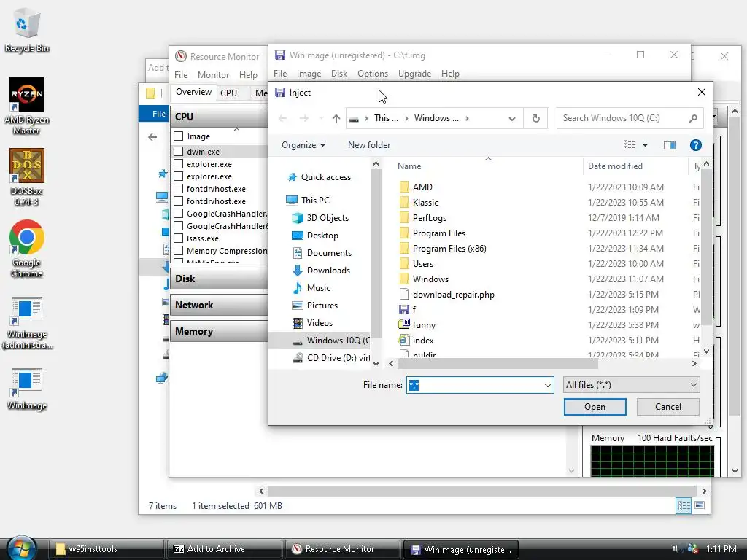Open the Organize dropdown menu
Image resolution: width=747 pixels, height=560 pixels.
click(x=303, y=145)
